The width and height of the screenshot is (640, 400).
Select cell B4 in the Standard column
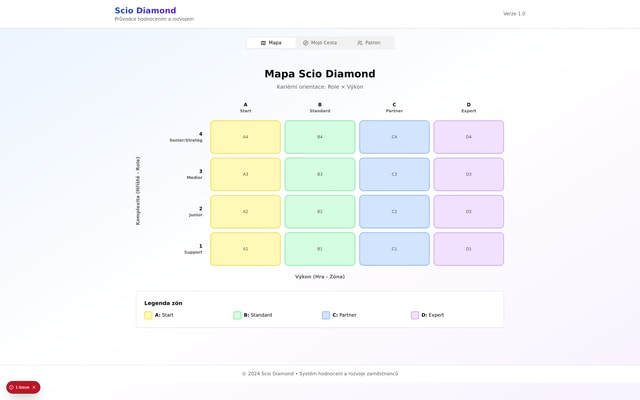pyautogui.click(x=320, y=137)
